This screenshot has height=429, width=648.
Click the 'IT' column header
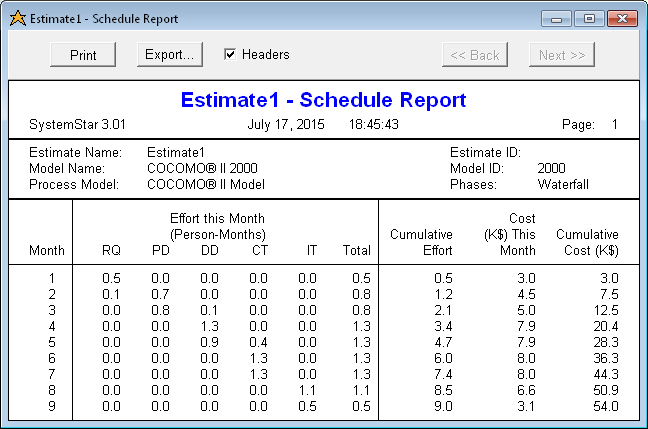[x=312, y=250]
